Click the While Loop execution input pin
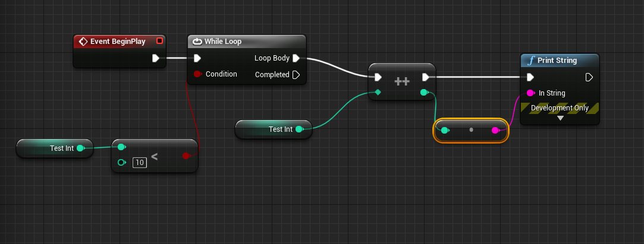644x244 pixels. click(197, 58)
